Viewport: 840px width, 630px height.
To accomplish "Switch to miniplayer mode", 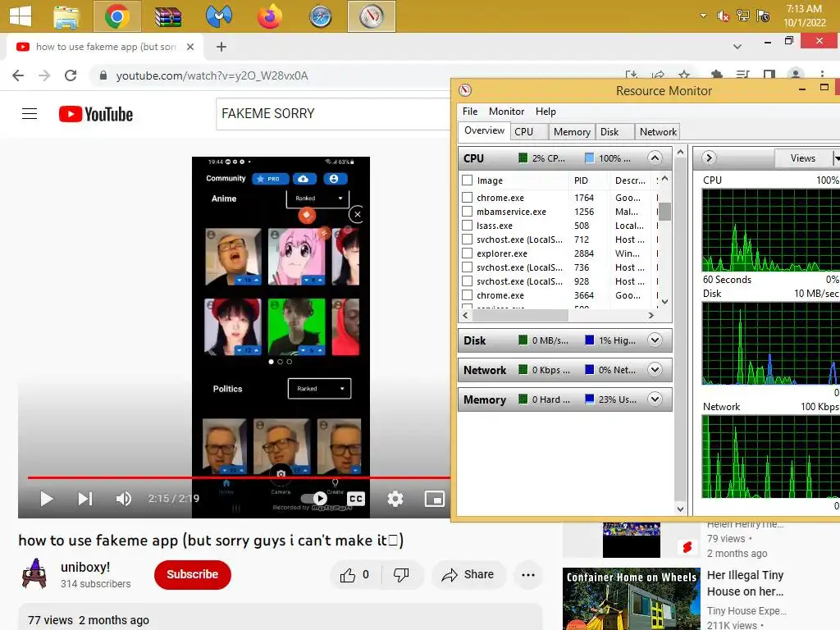I will click(x=435, y=499).
